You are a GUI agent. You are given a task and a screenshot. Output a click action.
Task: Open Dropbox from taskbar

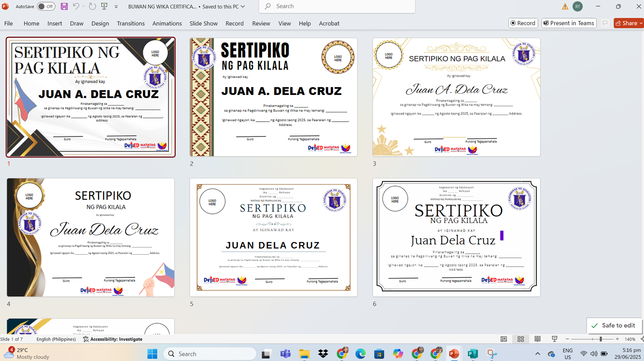pyautogui.click(x=323, y=354)
